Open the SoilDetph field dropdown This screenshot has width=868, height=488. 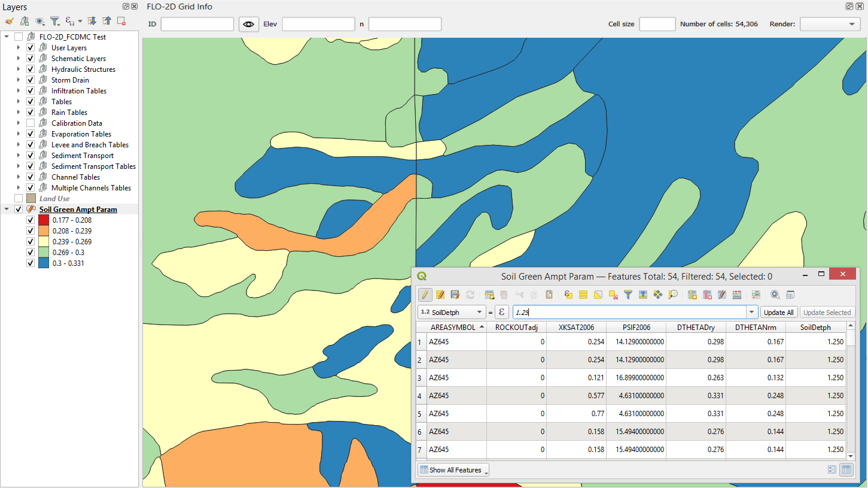coord(452,313)
